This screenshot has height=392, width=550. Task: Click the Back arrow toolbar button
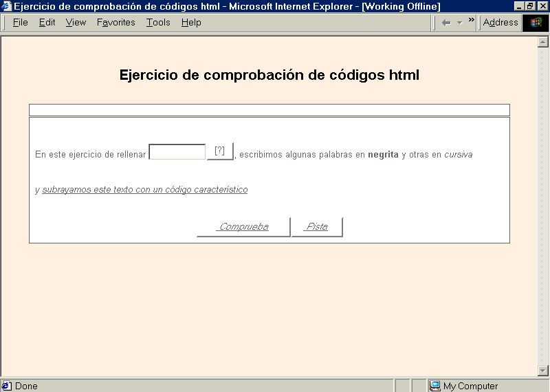pyautogui.click(x=446, y=23)
